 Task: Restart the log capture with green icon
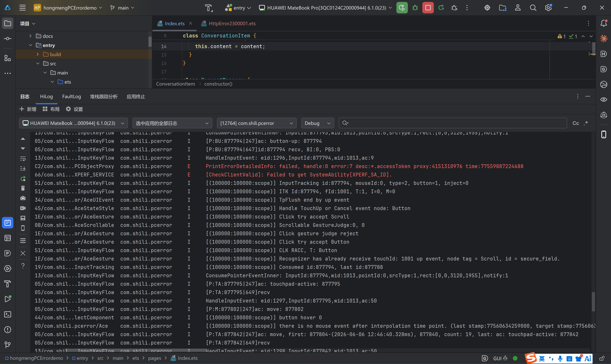23,179
